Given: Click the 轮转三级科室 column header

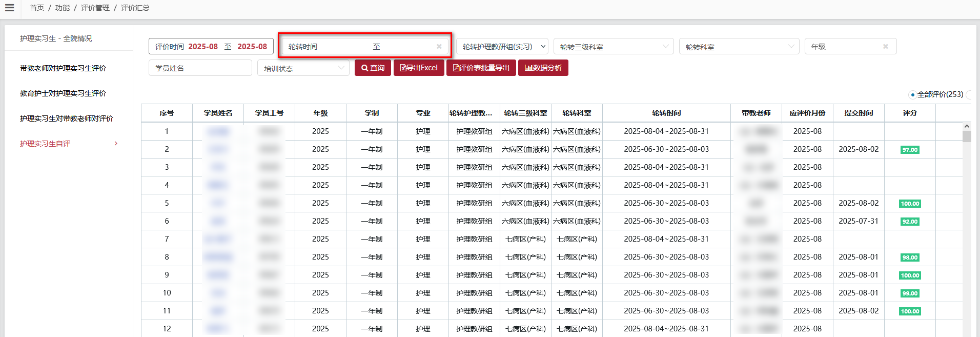Looking at the screenshot, I should [x=525, y=113].
